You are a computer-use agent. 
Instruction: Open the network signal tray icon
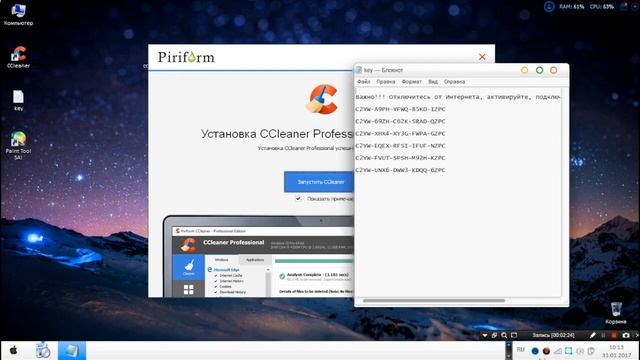point(558,351)
